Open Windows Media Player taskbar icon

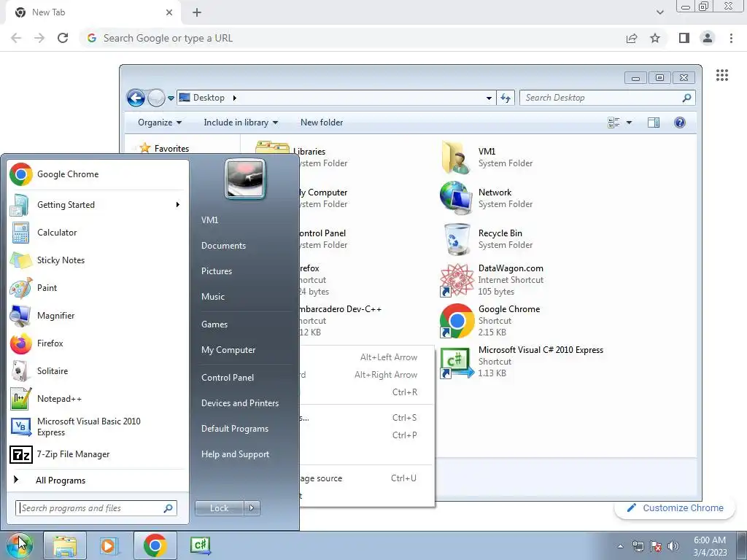(x=109, y=545)
